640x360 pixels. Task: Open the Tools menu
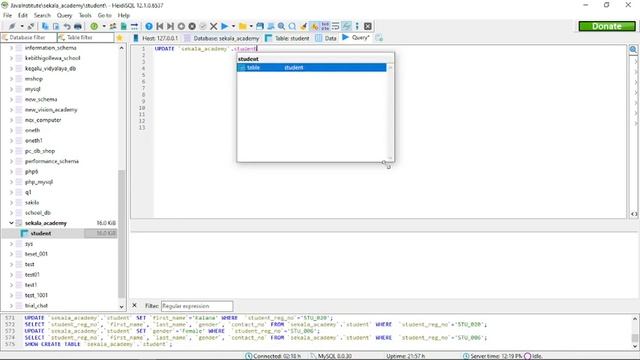85,15
